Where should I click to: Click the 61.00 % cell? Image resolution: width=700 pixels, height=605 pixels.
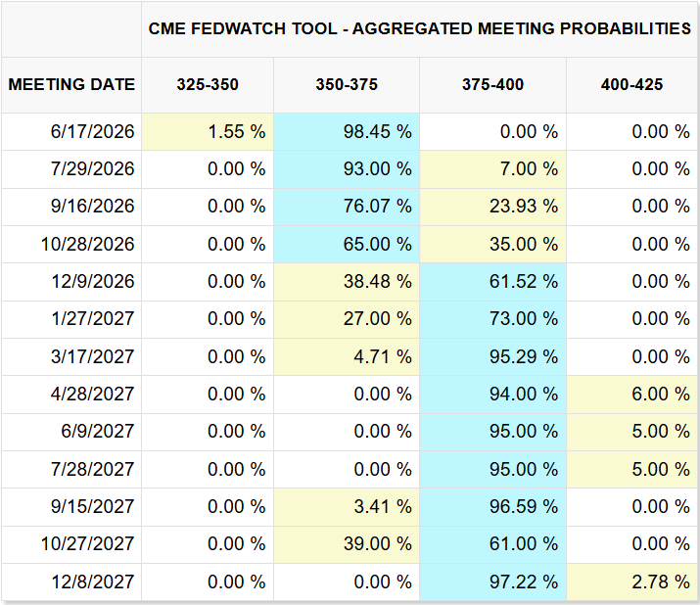pos(492,544)
